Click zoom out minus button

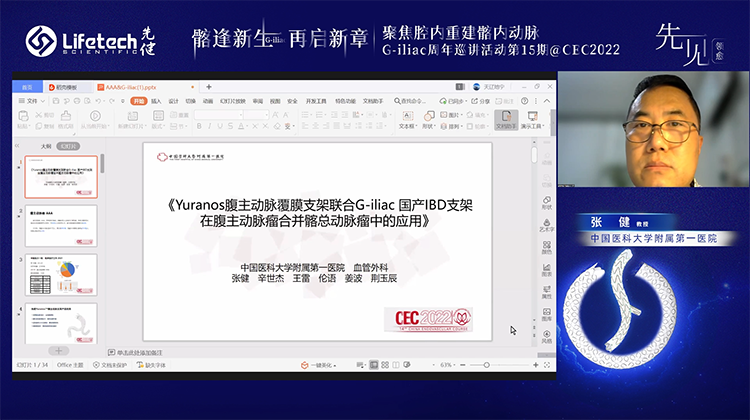[x=463, y=365]
